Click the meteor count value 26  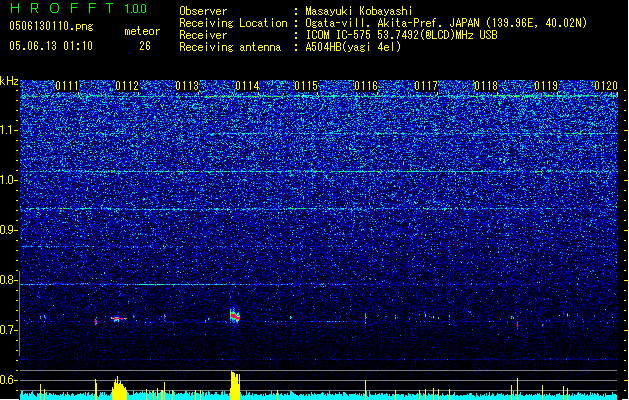(x=145, y=46)
